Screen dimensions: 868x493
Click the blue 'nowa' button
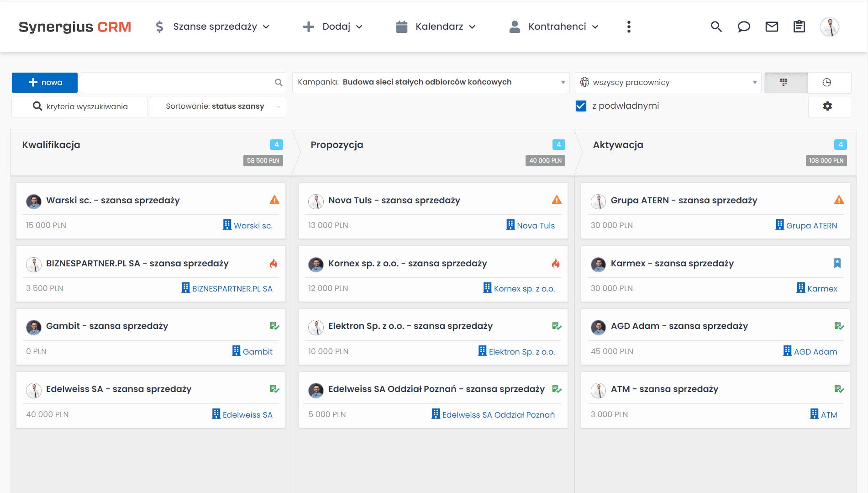click(x=45, y=82)
